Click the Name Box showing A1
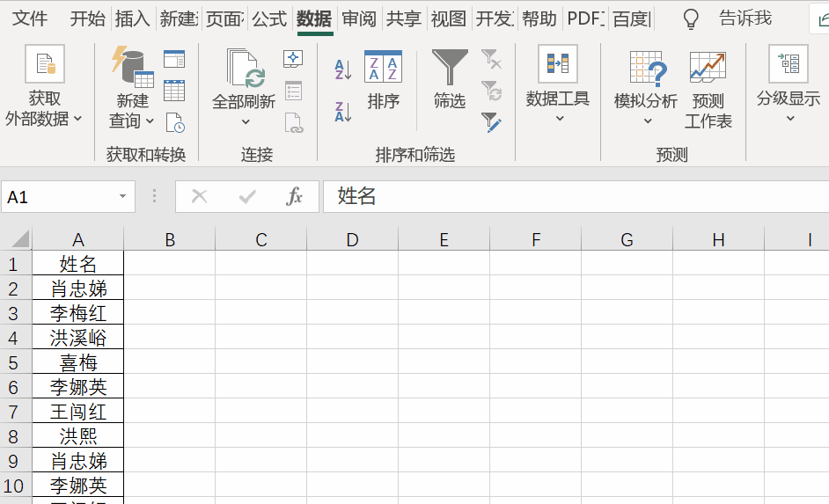This screenshot has width=829, height=504. 68,196
